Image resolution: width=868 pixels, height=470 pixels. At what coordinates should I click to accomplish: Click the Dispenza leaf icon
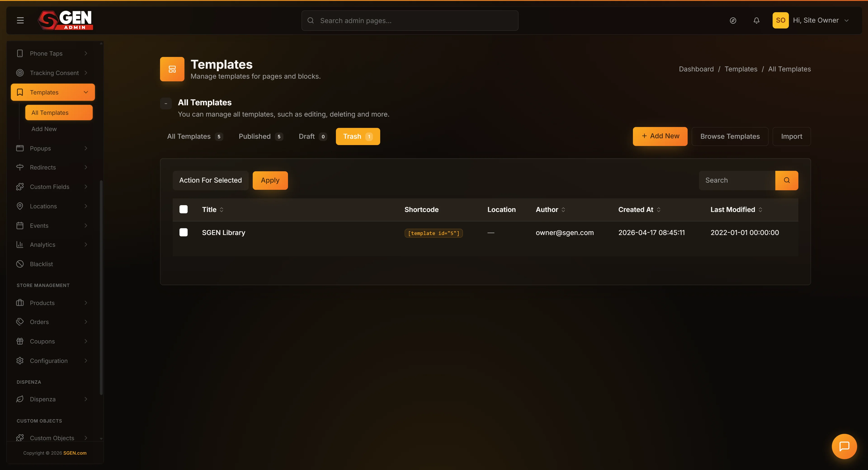tap(20, 399)
